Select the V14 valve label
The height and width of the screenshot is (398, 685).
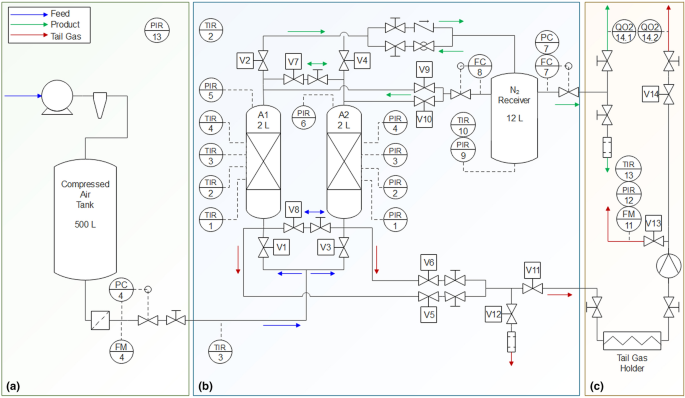pos(651,94)
